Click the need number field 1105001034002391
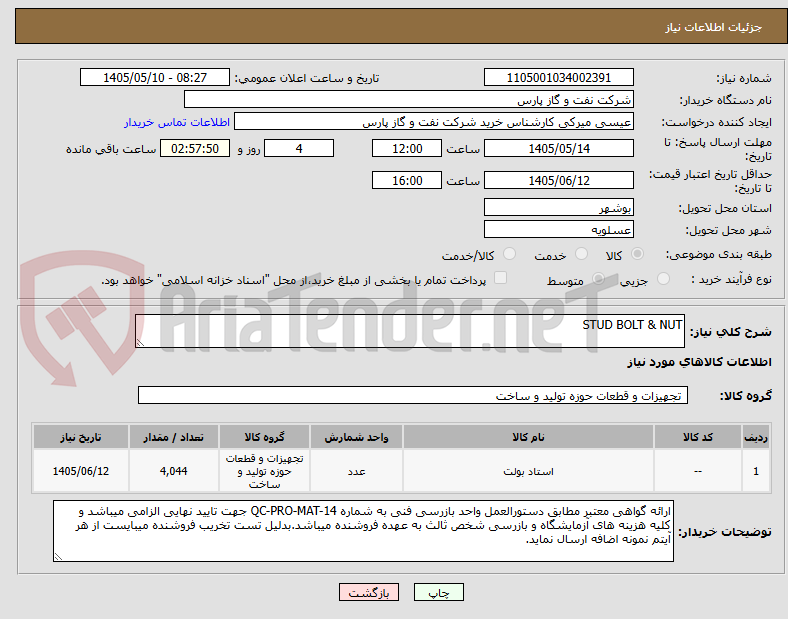 point(558,78)
